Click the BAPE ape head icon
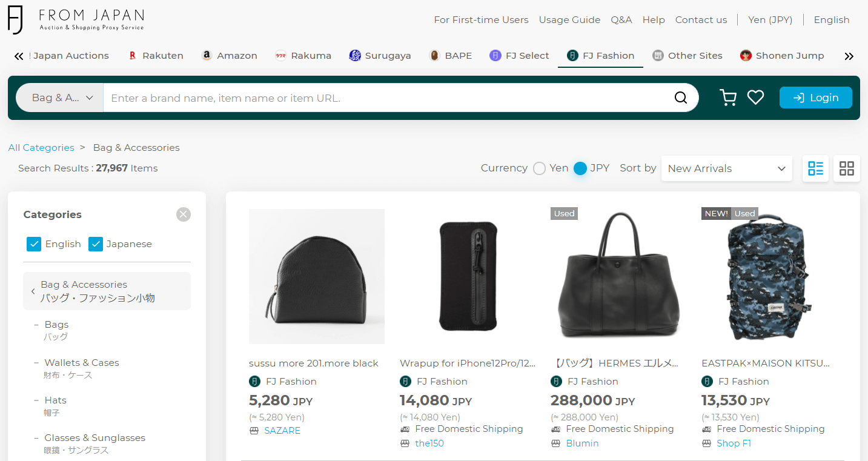Viewport: 868px width, 461px height. pos(434,56)
